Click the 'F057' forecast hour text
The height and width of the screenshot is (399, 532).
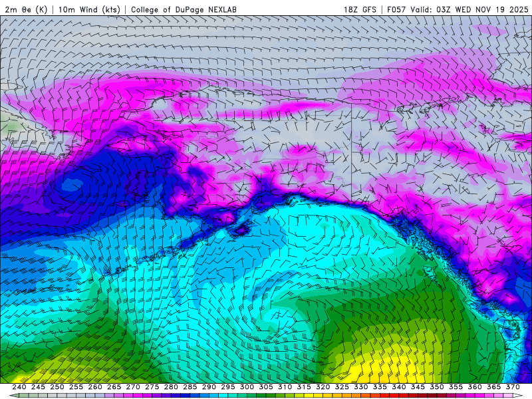[x=396, y=9]
